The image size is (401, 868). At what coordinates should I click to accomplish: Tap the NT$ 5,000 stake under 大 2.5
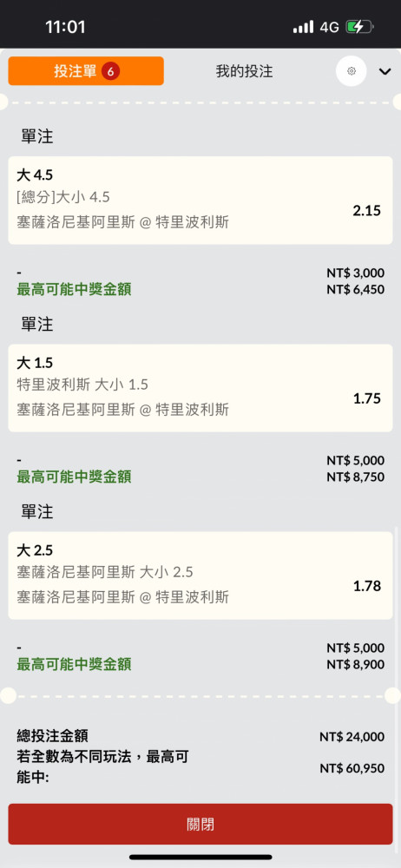pos(355,648)
